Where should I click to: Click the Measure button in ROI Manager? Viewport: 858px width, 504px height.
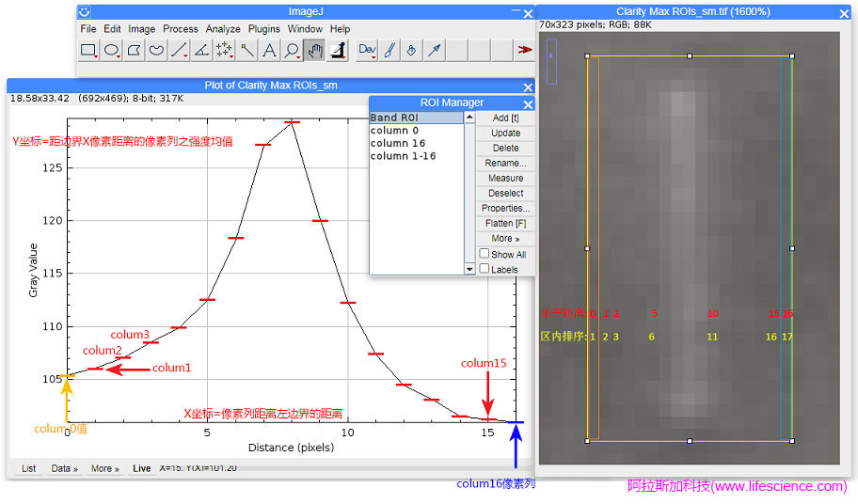[505, 178]
